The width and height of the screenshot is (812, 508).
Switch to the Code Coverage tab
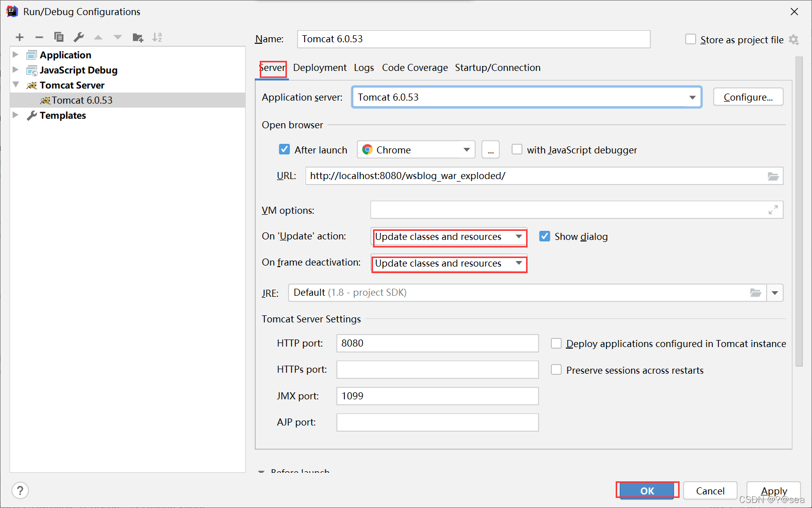(x=415, y=68)
